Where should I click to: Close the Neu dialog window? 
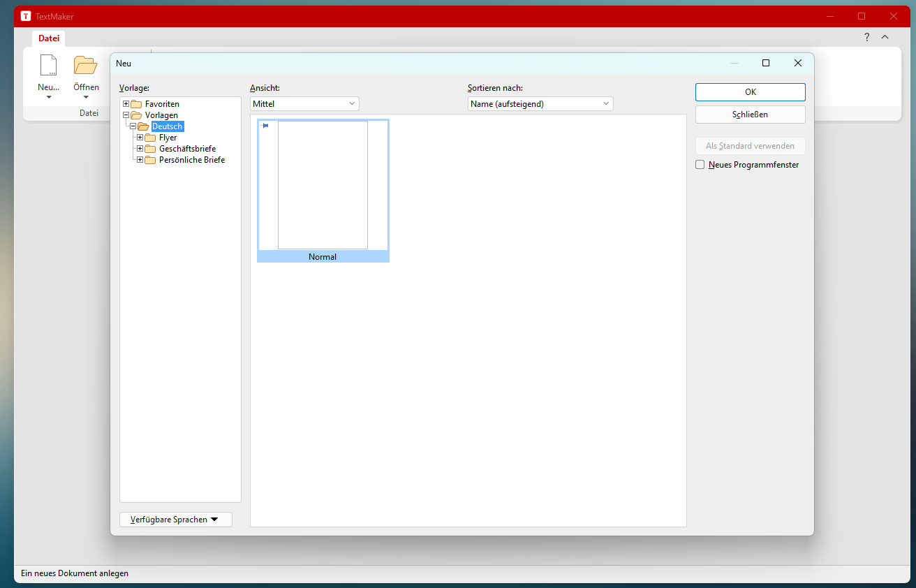[798, 63]
